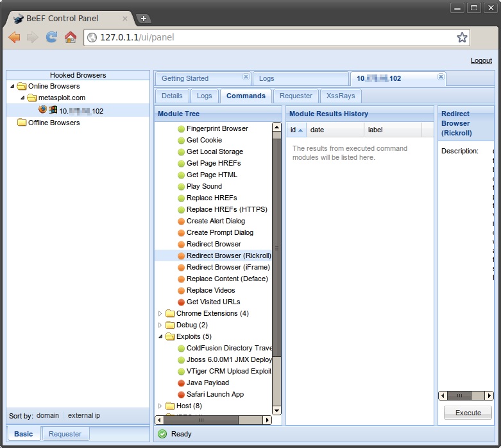Click the Firefox icon of hooked browser
The width and height of the screenshot is (501, 448).
pyautogui.click(x=42, y=109)
